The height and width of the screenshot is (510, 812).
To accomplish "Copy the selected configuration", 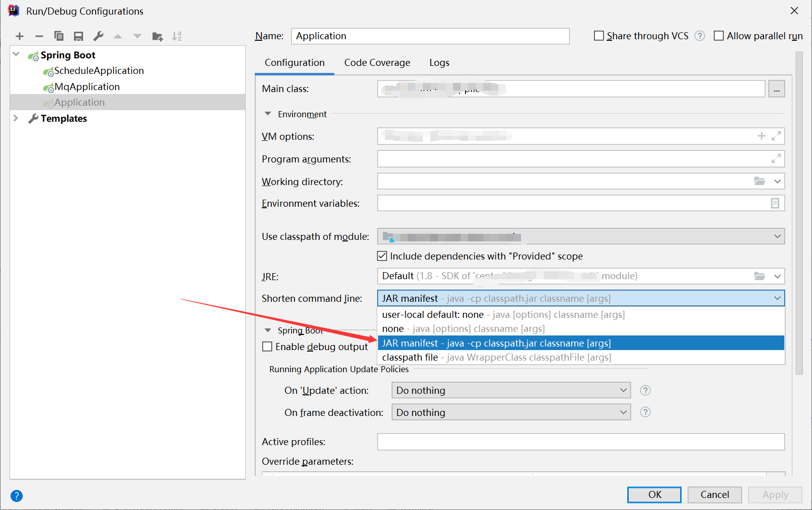I will tap(59, 36).
